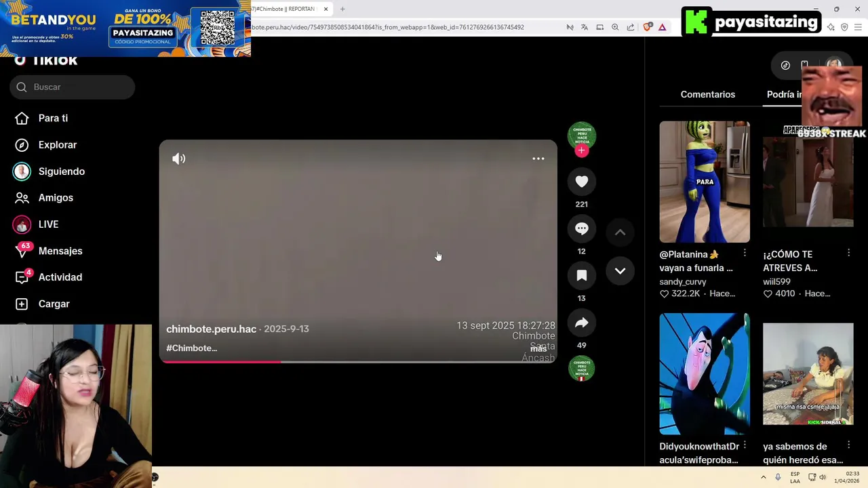Like the video with the heart icon
The height and width of the screenshot is (488, 868).
[581, 182]
